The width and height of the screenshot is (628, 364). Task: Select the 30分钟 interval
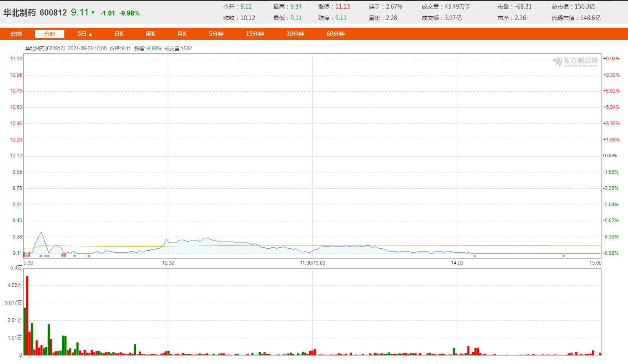295,34
